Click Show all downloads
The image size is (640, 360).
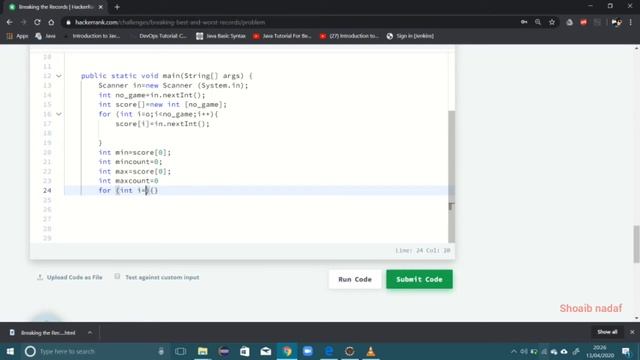click(x=607, y=332)
